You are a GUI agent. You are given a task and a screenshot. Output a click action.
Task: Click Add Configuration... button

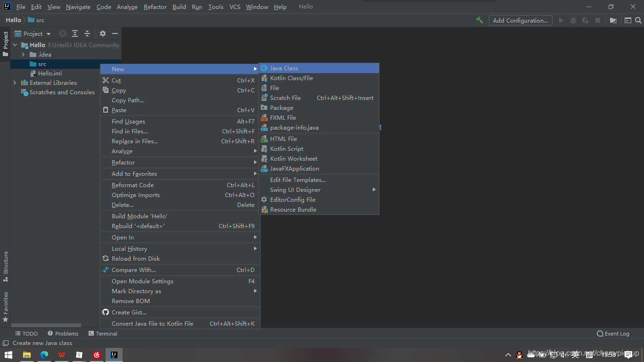coord(520,20)
